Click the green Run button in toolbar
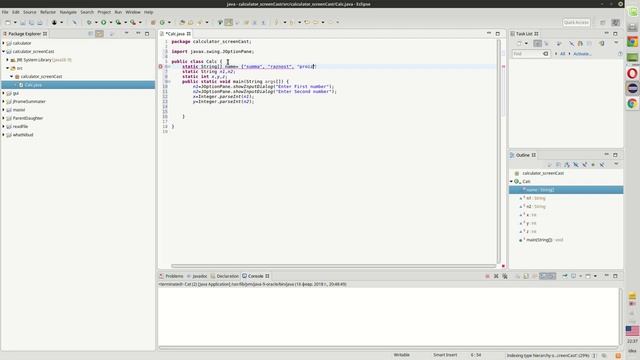Viewport: 640px width, 360px height. point(104,22)
